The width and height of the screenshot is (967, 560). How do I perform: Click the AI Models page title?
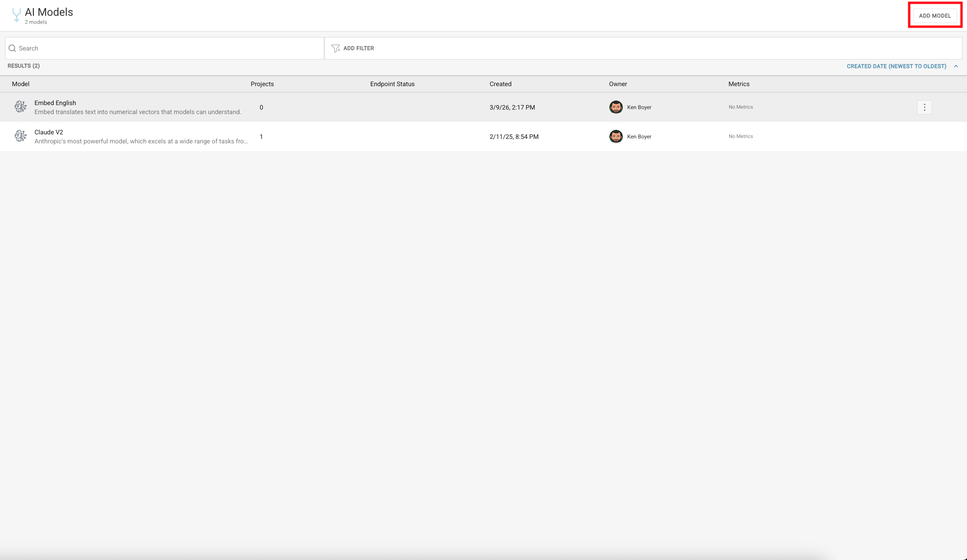point(49,12)
